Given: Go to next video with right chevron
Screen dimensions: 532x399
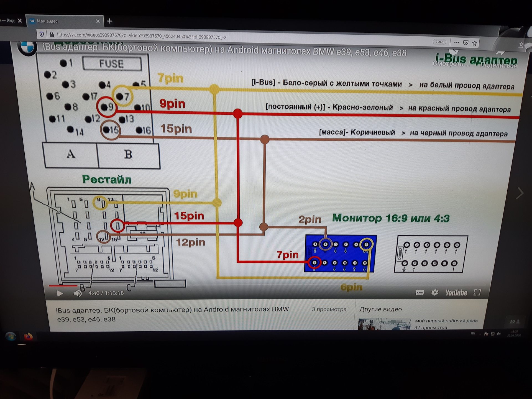Looking at the screenshot, I should [x=520, y=193].
